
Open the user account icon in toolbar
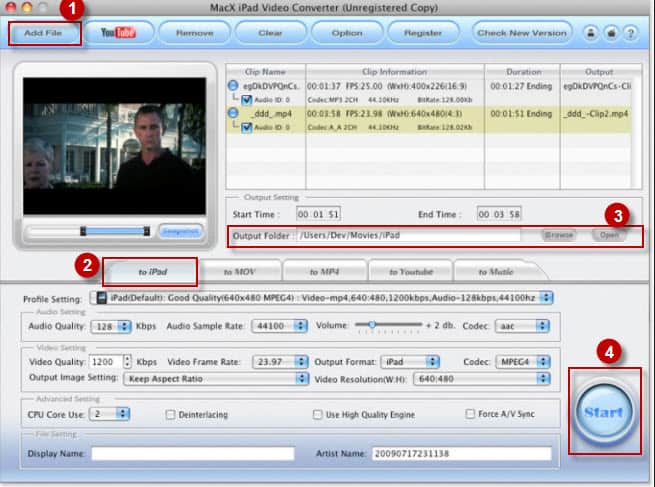point(591,33)
